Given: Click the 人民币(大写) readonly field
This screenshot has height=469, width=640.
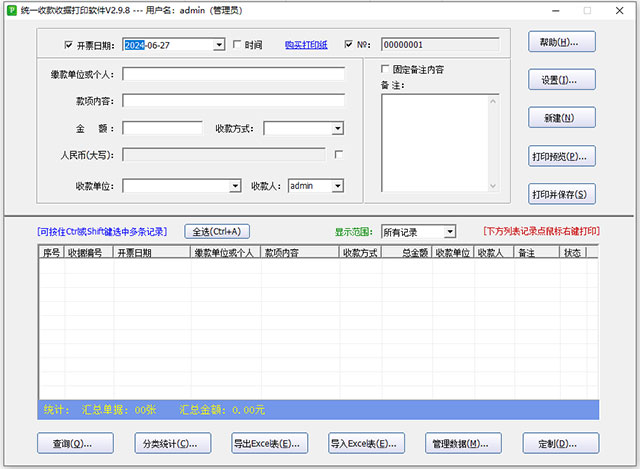Looking at the screenshot, I should [x=224, y=155].
